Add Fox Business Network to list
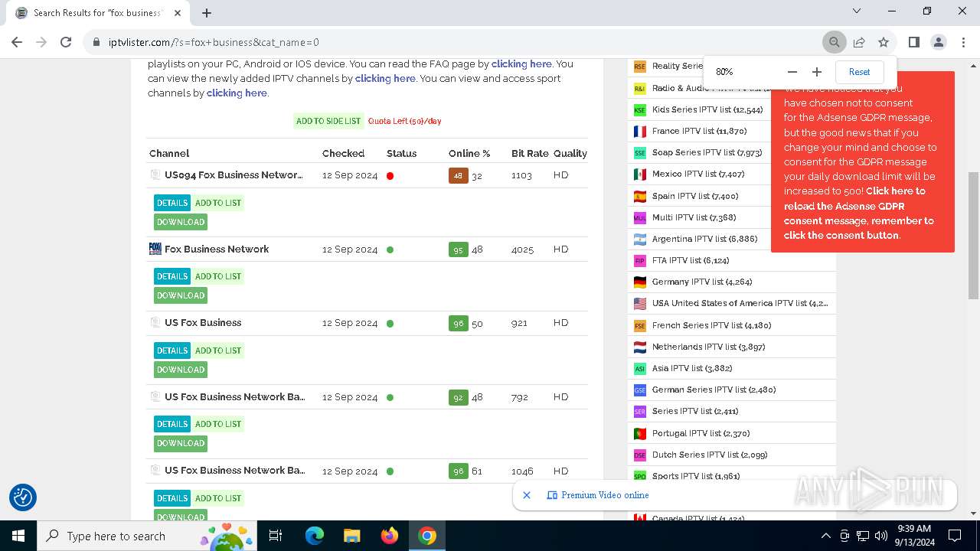This screenshot has width=980, height=551. [x=218, y=276]
